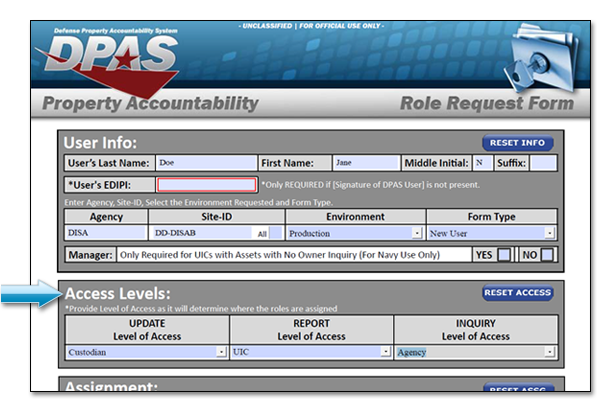Click the DPAS logo in the header

[x=109, y=61]
